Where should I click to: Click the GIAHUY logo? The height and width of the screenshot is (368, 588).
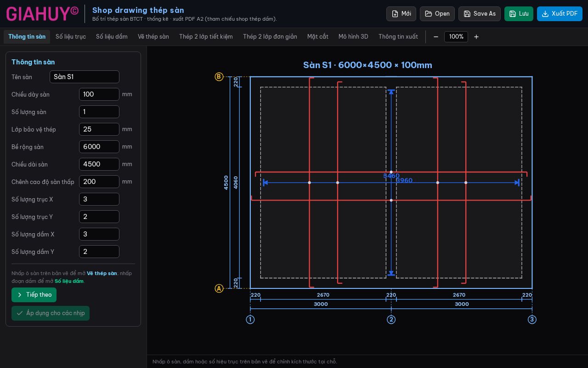(42, 14)
